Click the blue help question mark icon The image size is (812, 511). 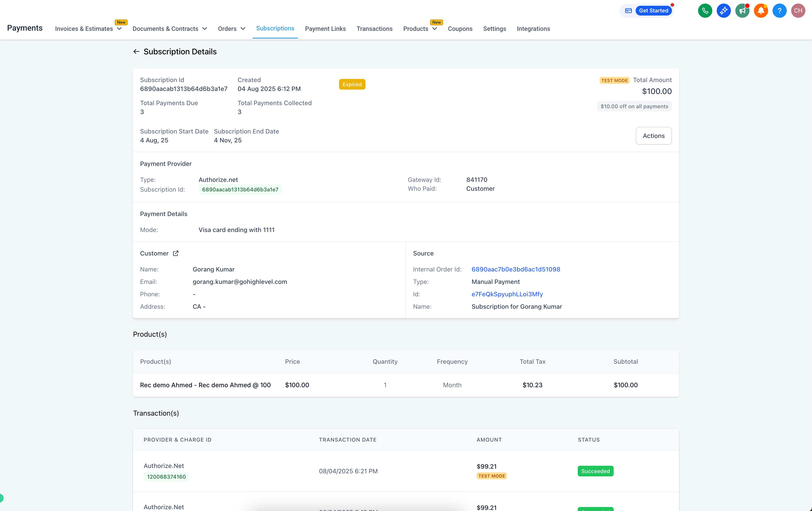pyautogui.click(x=779, y=11)
